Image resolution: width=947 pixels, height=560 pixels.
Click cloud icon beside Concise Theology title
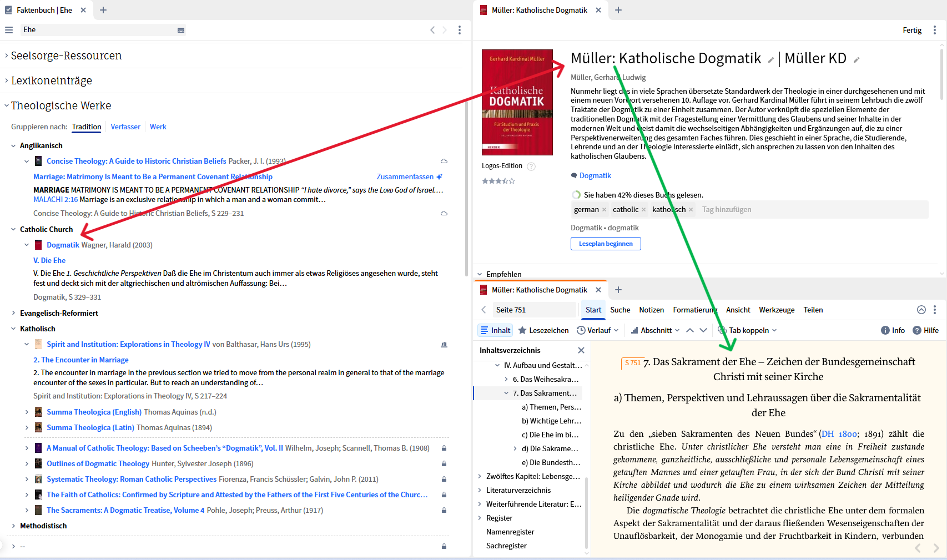(444, 161)
